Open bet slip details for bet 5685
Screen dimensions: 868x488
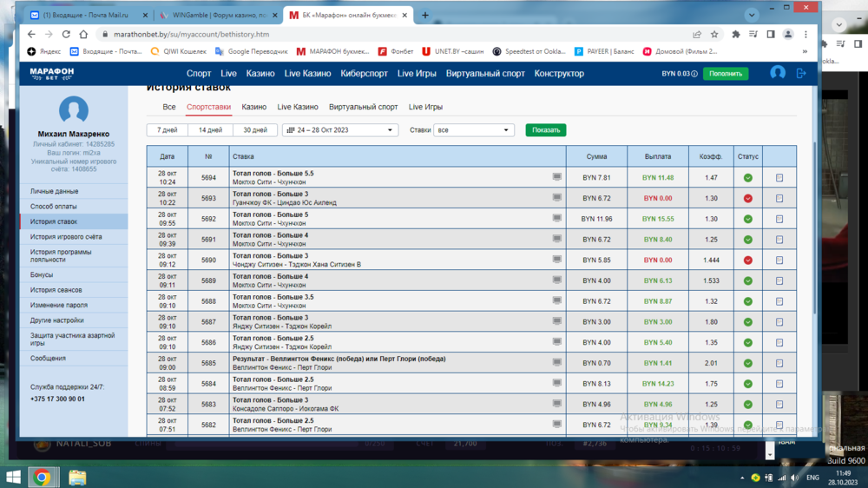[779, 364]
